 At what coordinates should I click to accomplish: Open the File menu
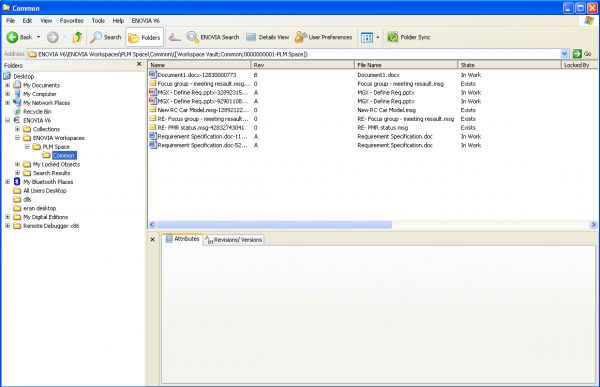10,21
